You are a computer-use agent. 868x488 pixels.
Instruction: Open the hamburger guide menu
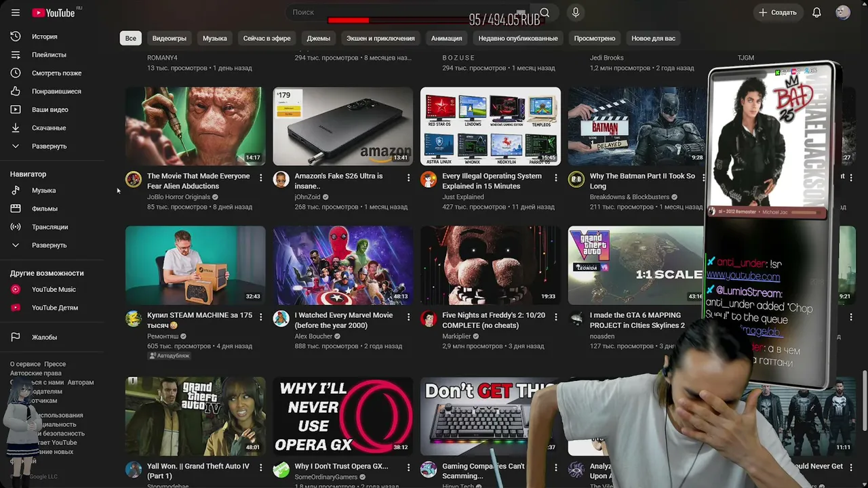pyautogui.click(x=16, y=13)
